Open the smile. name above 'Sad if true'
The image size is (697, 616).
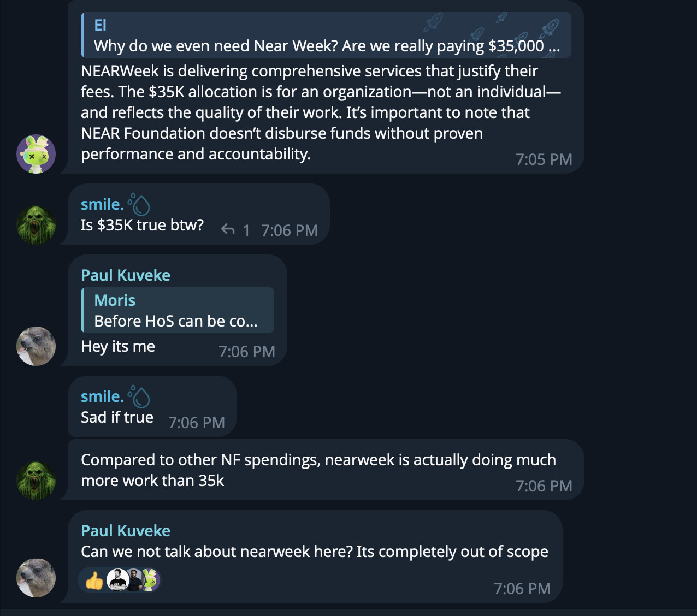point(102,396)
